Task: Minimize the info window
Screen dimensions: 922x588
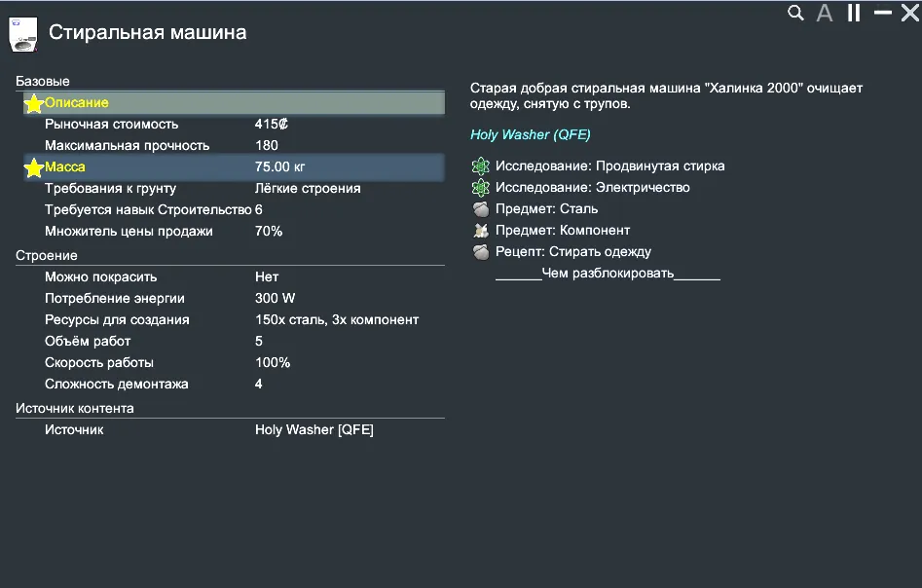Action: (883, 13)
